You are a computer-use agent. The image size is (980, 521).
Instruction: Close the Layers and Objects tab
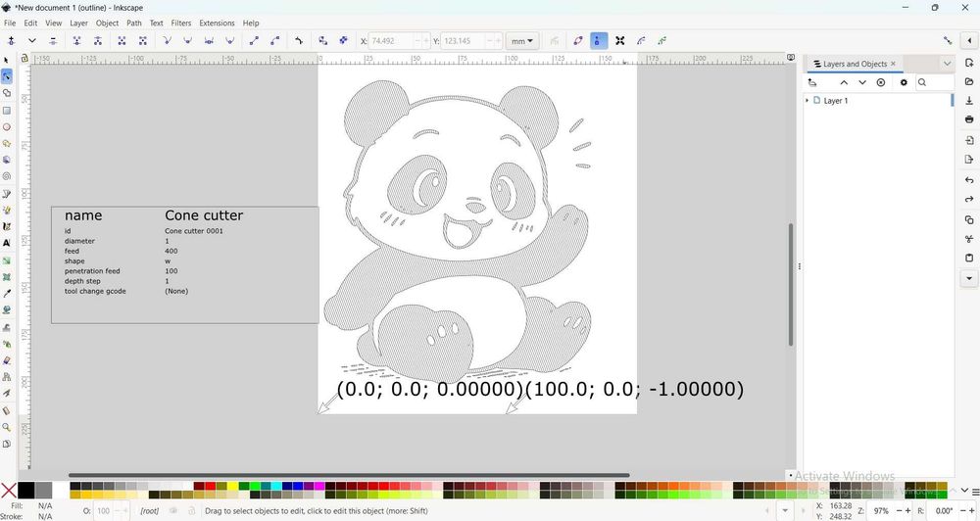point(893,63)
